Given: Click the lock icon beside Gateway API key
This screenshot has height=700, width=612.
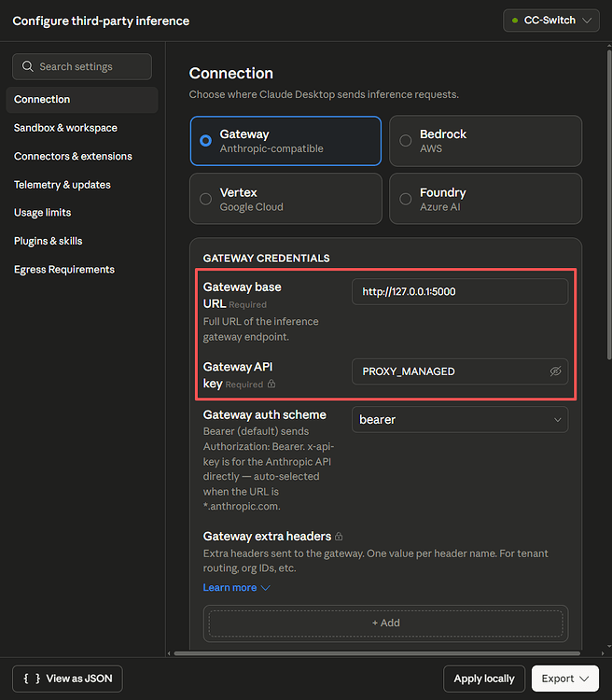Looking at the screenshot, I should pos(271,384).
